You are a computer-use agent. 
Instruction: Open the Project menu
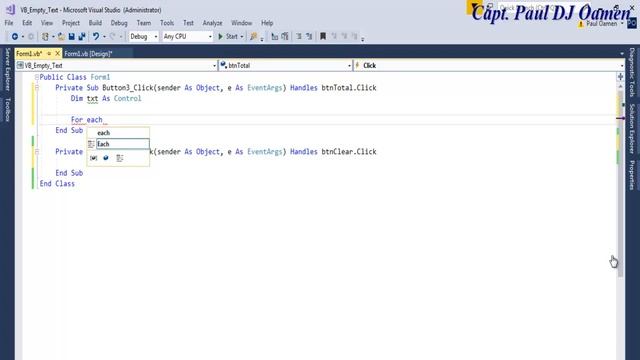pos(71,23)
